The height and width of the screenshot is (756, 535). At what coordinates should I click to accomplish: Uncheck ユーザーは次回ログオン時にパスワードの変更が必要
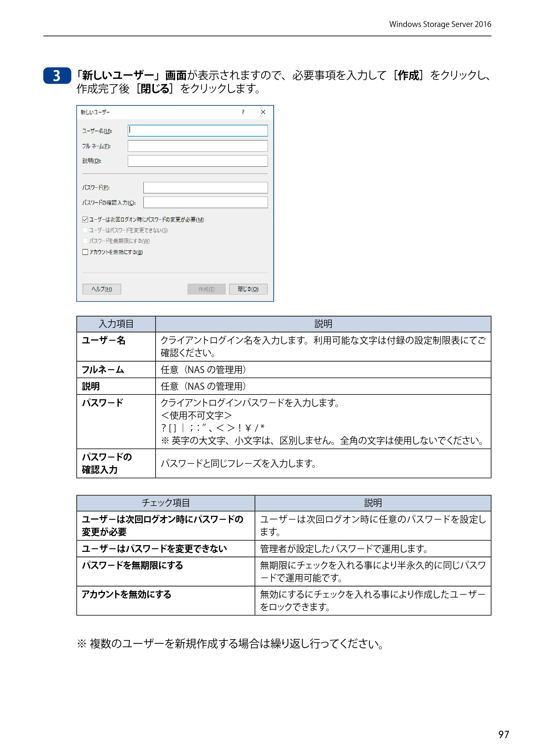click(x=85, y=219)
